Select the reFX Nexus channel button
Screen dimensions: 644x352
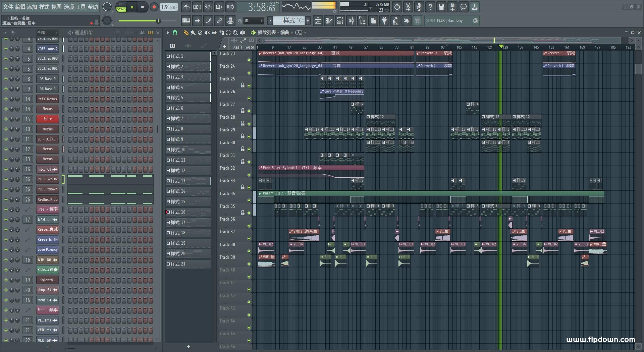47,99
